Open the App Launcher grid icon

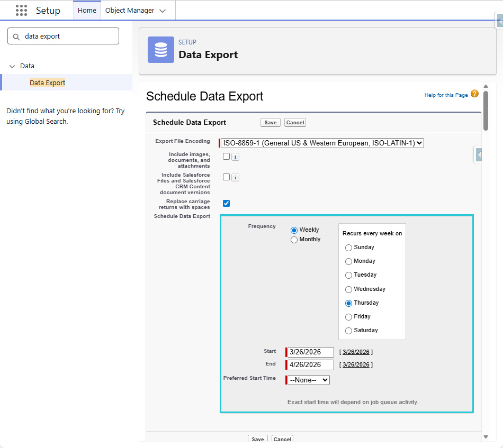(21, 10)
